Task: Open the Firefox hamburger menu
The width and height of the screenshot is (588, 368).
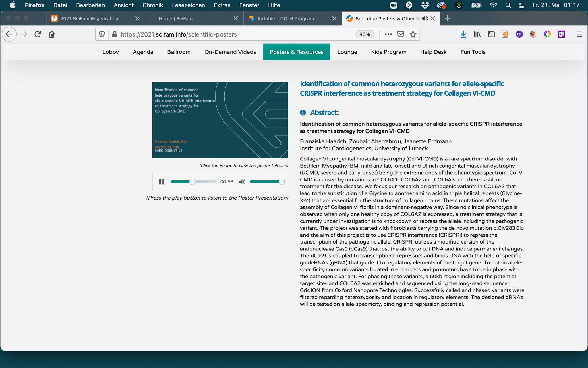Action: click(x=579, y=34)
